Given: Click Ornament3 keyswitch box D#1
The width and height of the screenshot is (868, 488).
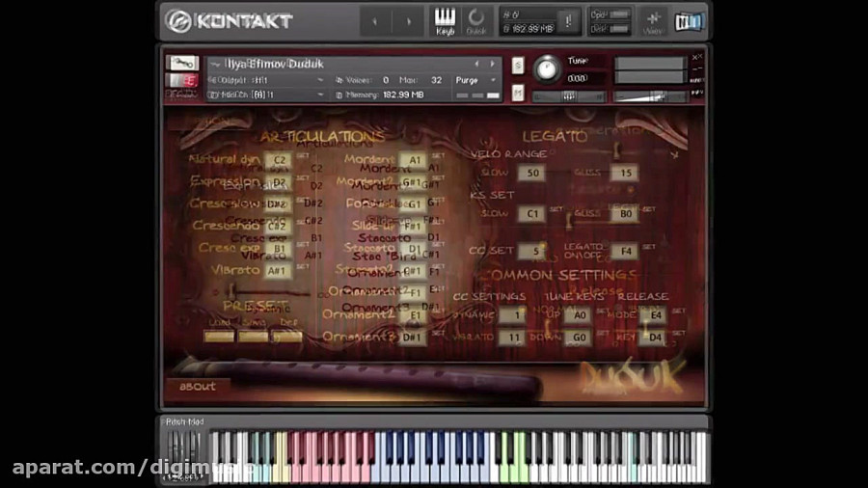Looking at the screenshot, I should coord(414,337).
